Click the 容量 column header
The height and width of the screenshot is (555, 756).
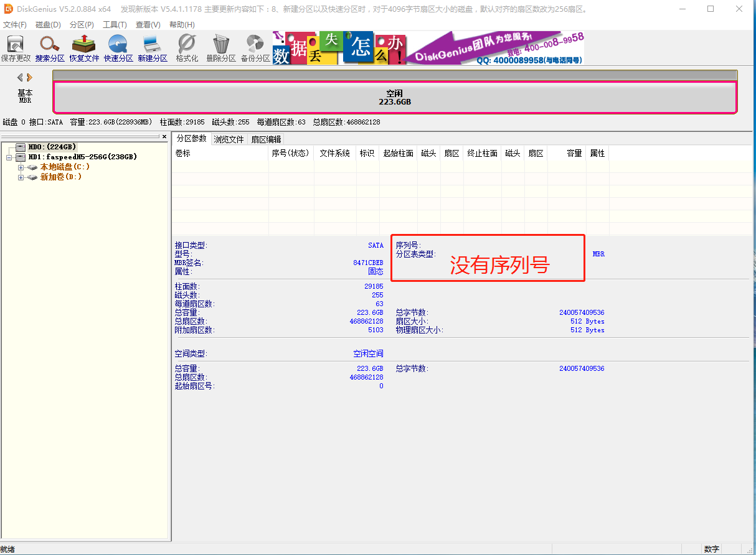point(567,153)
